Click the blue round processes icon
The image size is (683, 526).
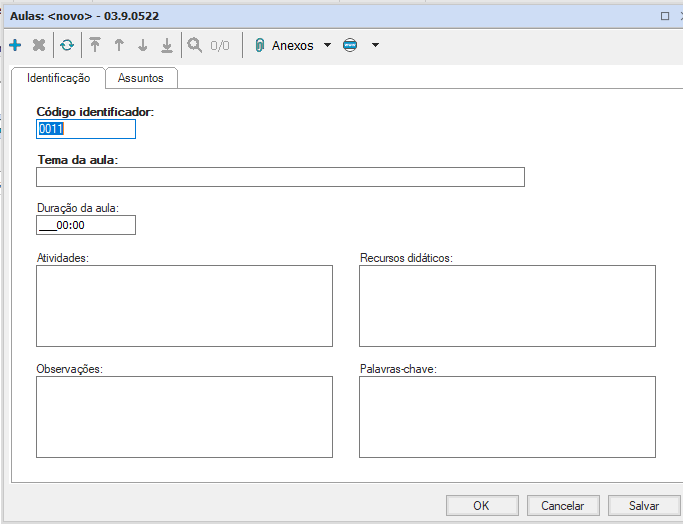[349, 45]
